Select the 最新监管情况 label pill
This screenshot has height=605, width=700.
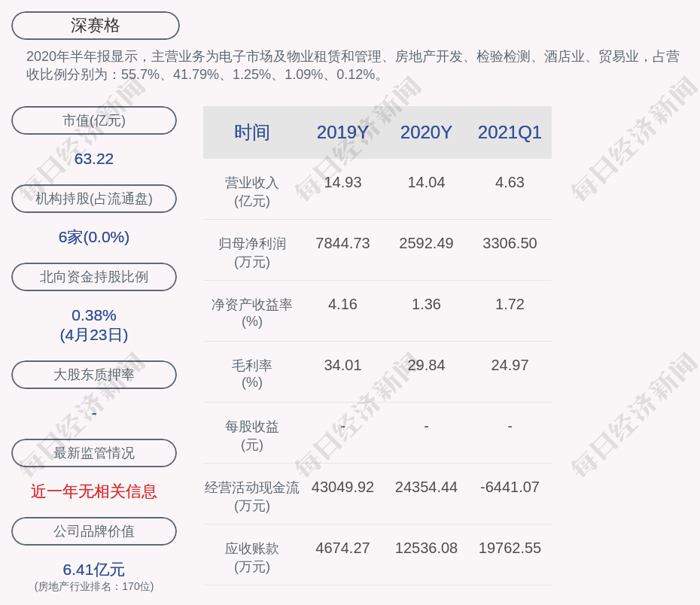point(94,453)
